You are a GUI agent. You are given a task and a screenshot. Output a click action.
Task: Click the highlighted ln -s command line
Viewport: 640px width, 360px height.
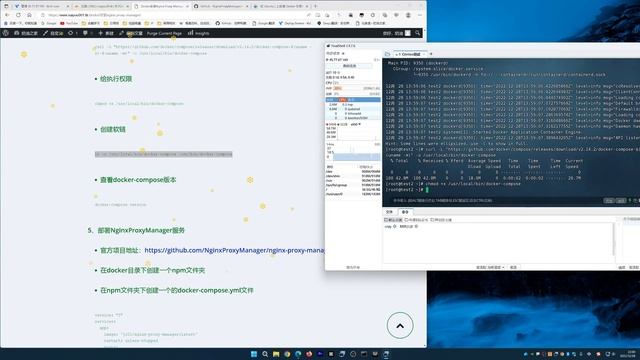(163, 154)
